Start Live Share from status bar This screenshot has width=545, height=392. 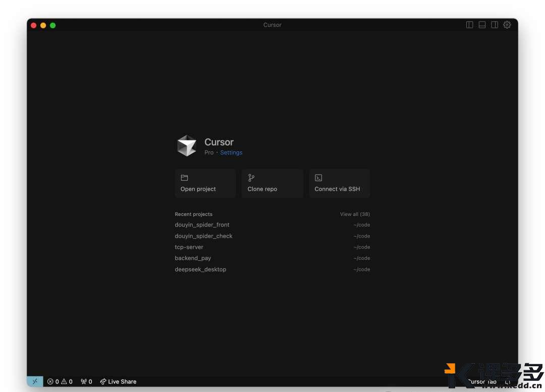point(118,381)
